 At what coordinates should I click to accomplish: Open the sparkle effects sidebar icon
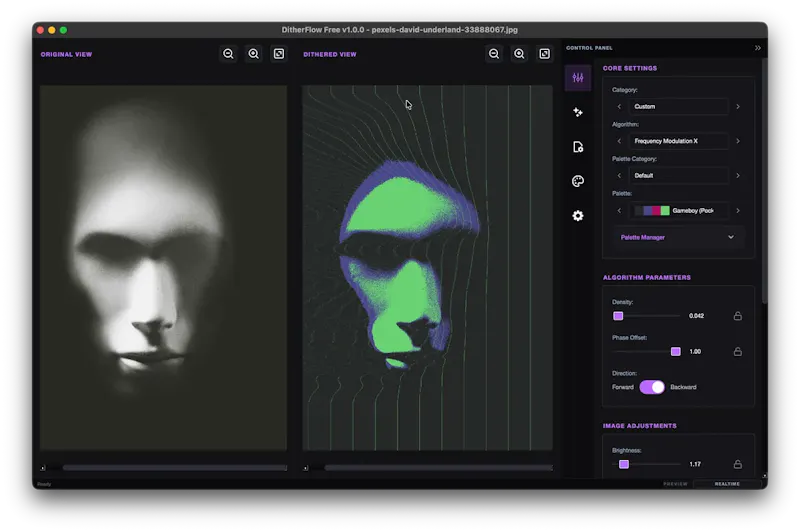[578, 112]
